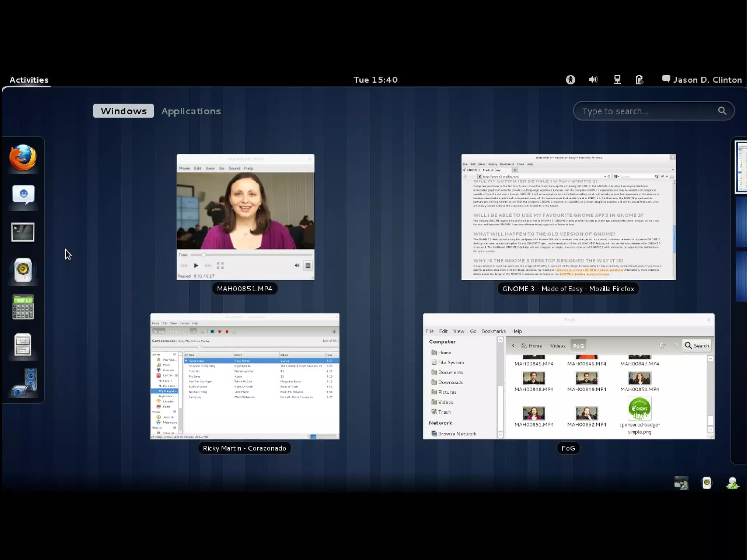
Task: Activate the Ricky Martin Corazonado window
Action: 245,376
